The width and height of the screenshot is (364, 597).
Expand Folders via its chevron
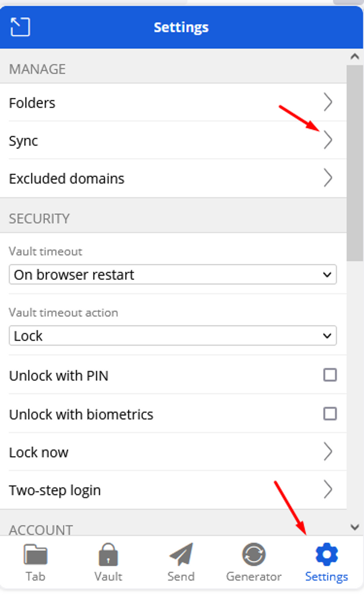(328, 102)
